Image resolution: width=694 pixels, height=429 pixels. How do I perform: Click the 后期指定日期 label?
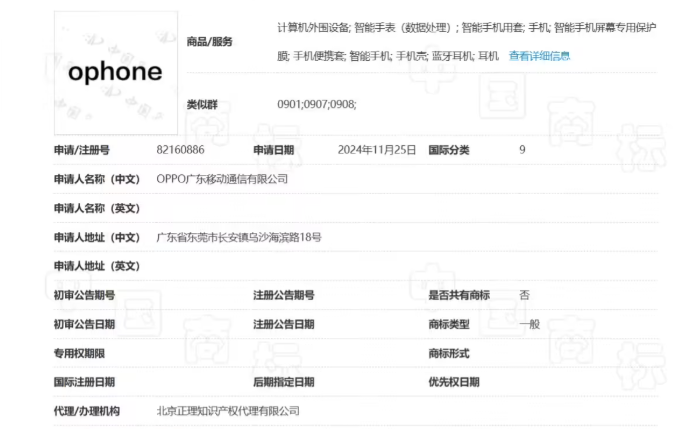click(x=284, y=382)
